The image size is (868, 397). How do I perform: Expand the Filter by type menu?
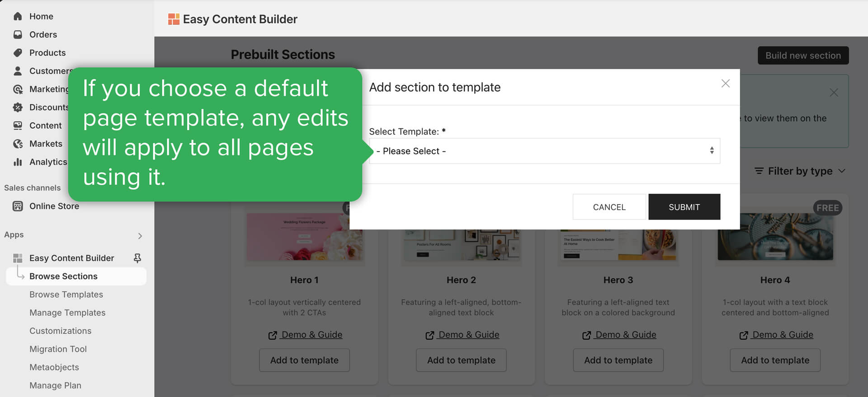click(799, 171)
